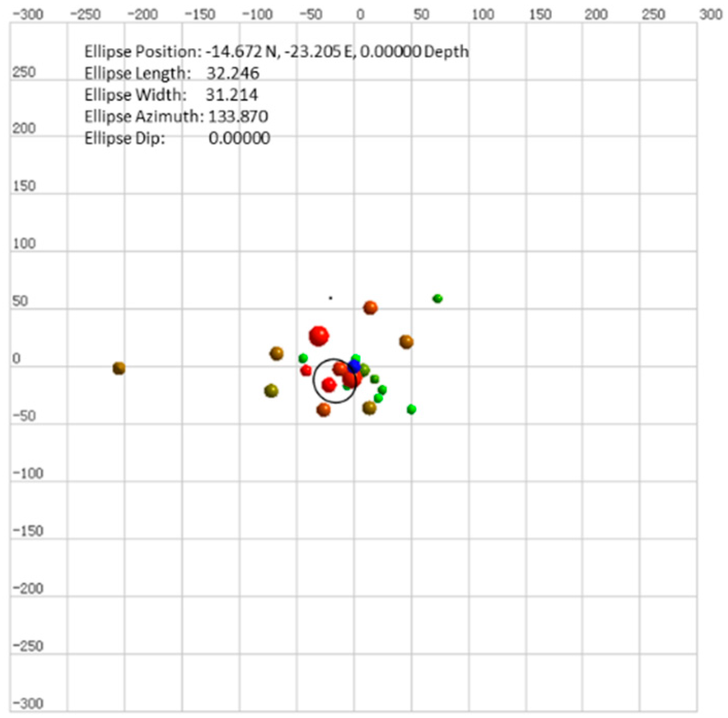Click the green sphere at the lower right

tap(411, 409)
